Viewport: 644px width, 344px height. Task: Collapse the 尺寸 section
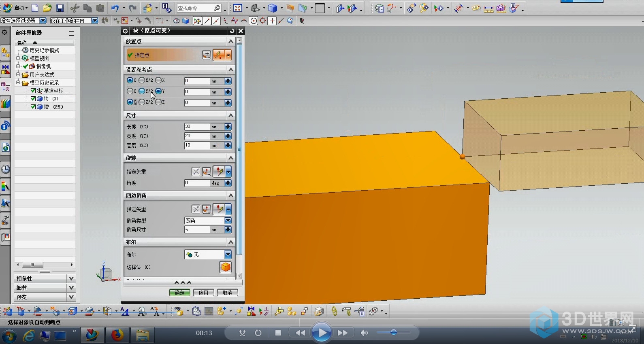point(231,115)
